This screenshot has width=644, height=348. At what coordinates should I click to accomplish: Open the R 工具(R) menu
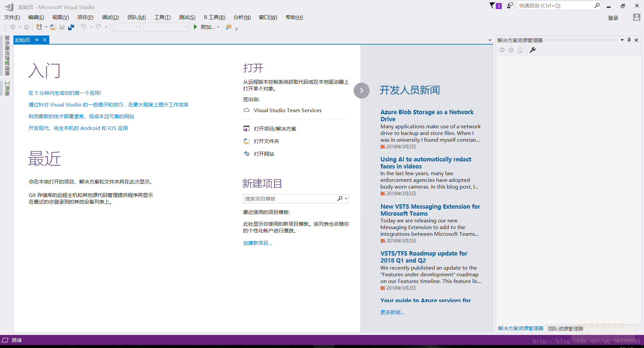point(214,17)
